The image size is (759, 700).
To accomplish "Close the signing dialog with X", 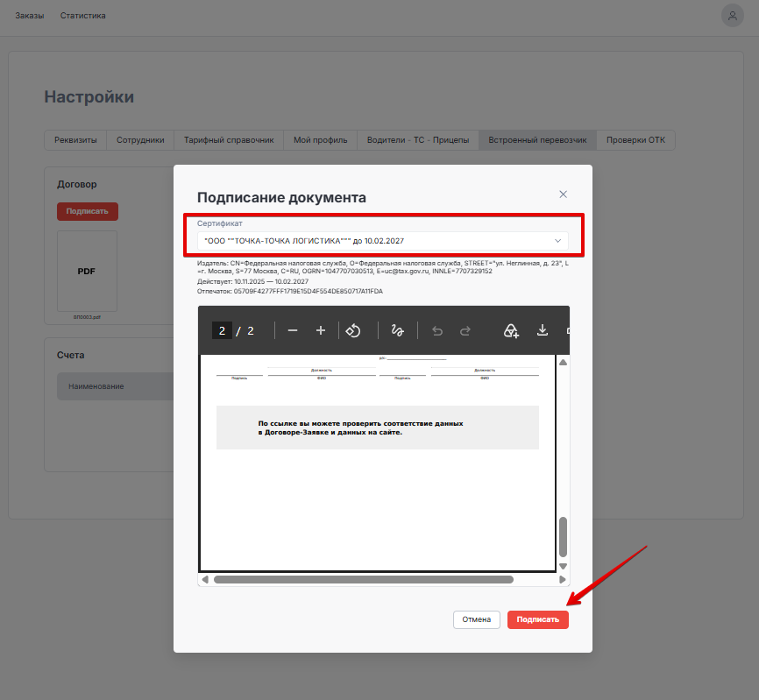I will 563,194.
